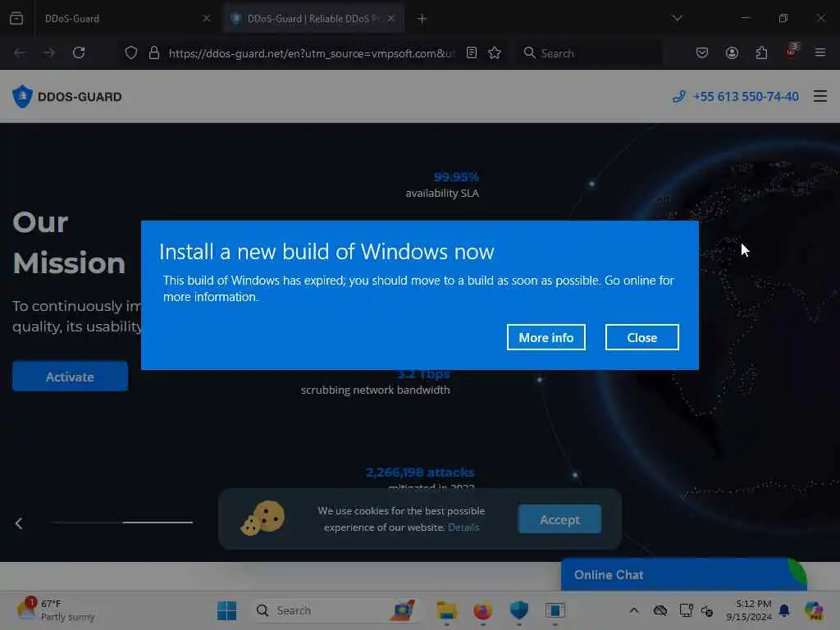The image size is (840, 630).
Task: Click scrubbing network bandwidth text
Action: tap(376, 390)
